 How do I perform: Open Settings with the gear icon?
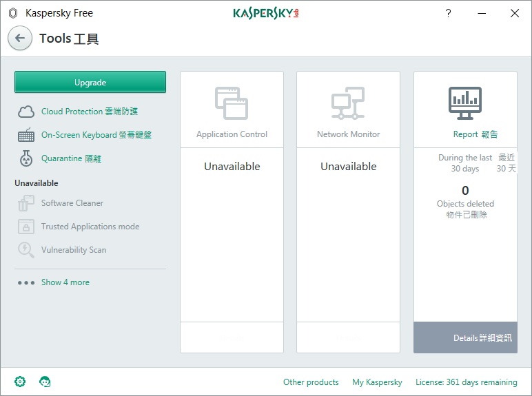click(20, 382)
